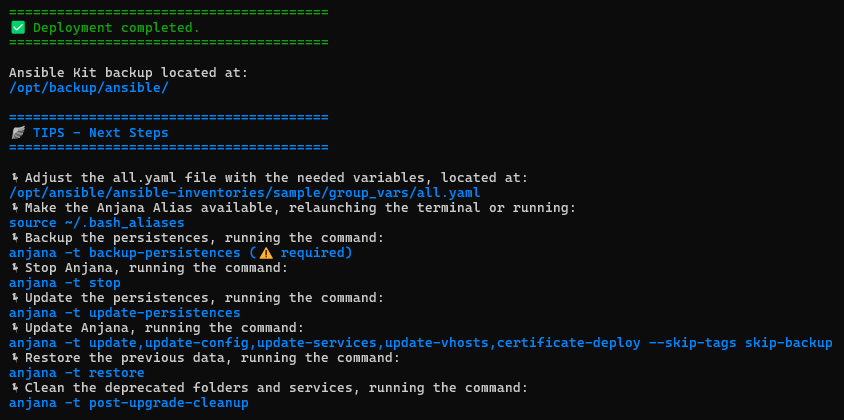The height and width of the screenshot is (420, 844).
Task: Click the long update command with --skip-tags skip-backup
Action: (420, 343)
